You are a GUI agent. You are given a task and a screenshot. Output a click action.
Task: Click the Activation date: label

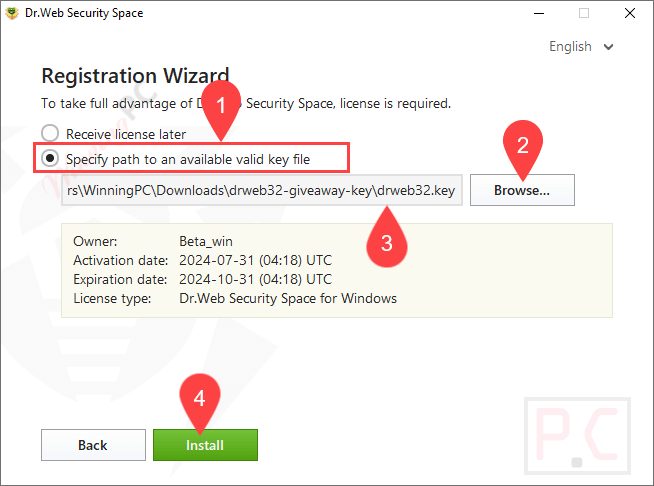121,260
